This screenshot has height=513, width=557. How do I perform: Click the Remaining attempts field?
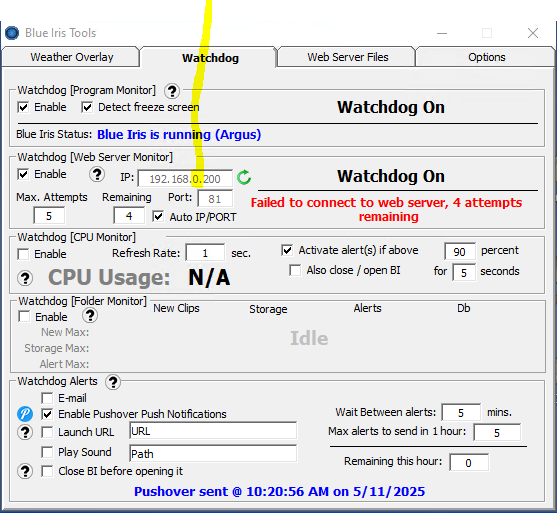[129, 216]
